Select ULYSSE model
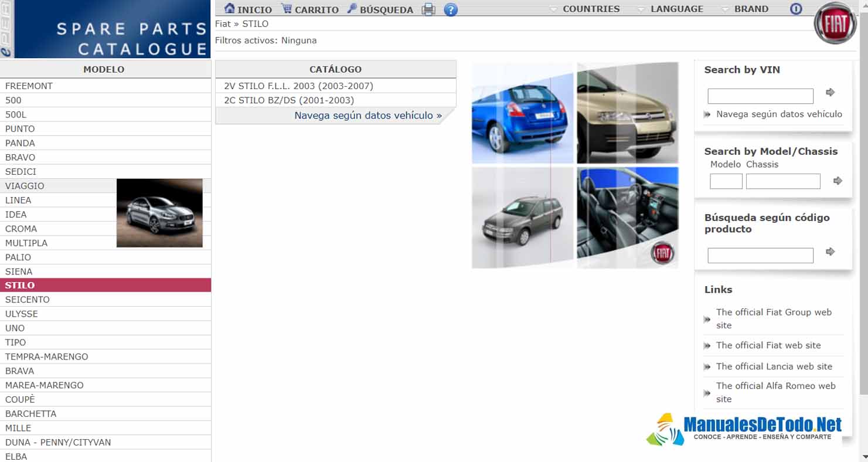 [105, 314]
